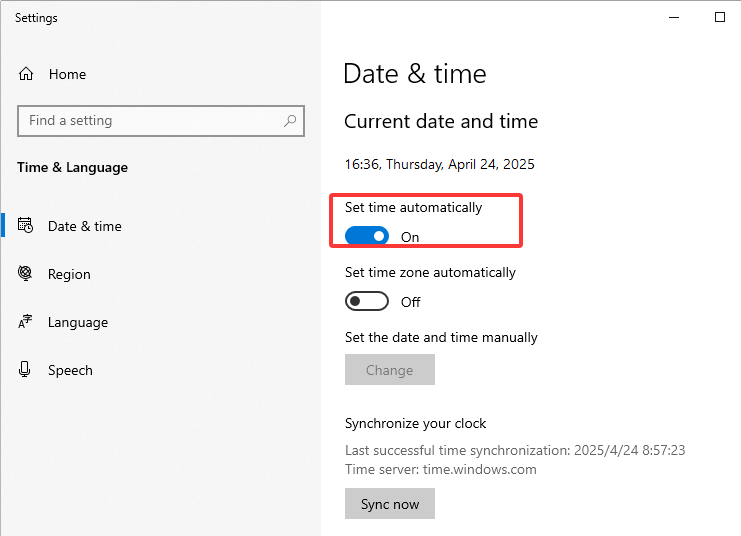Screen dimensions: 741x536
Task: Click the Home house icon
Action: coord(26,74)
